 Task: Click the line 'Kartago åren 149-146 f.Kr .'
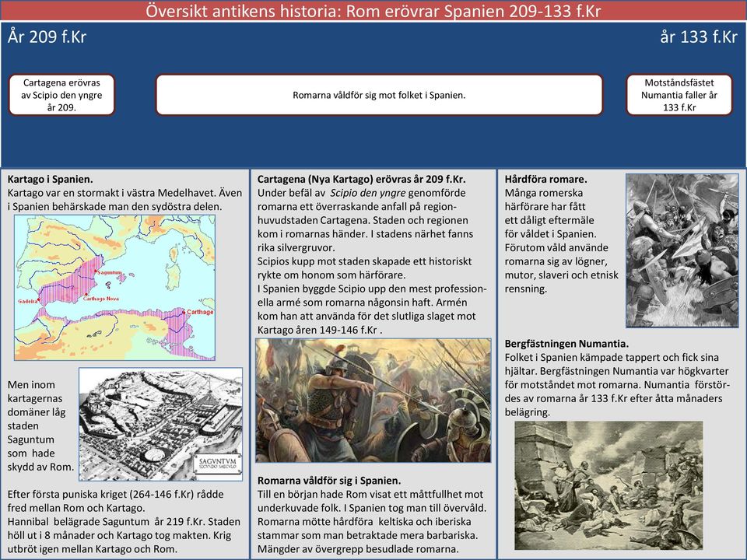click(x=320, y=330)
